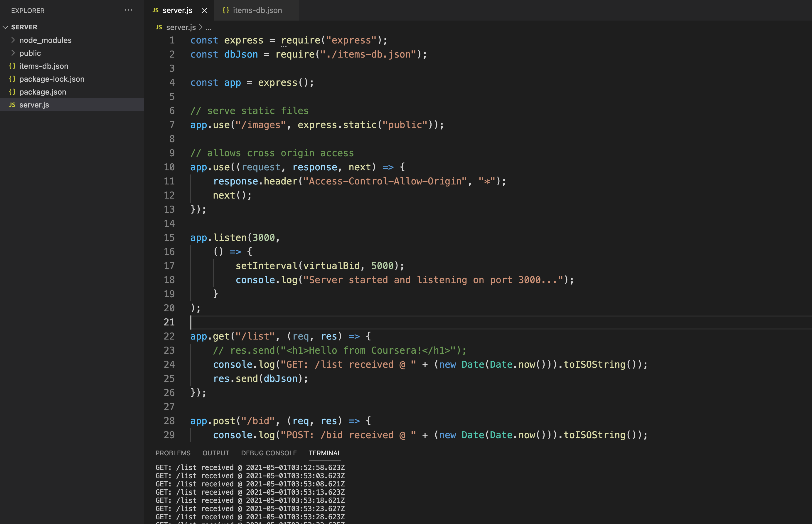Expand the public folder
Viewport: 812px width, 524px height.
[13, 53]
